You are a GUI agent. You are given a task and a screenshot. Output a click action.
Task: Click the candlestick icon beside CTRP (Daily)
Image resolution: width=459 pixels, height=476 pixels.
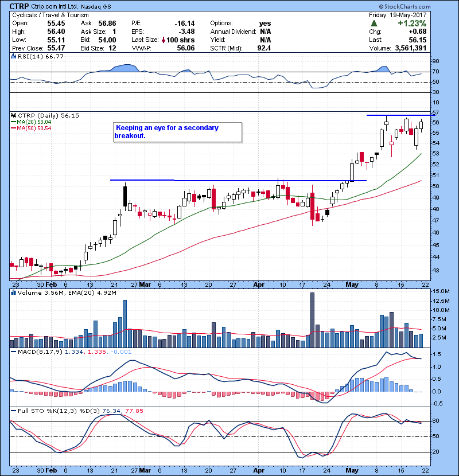coord(13,115)
